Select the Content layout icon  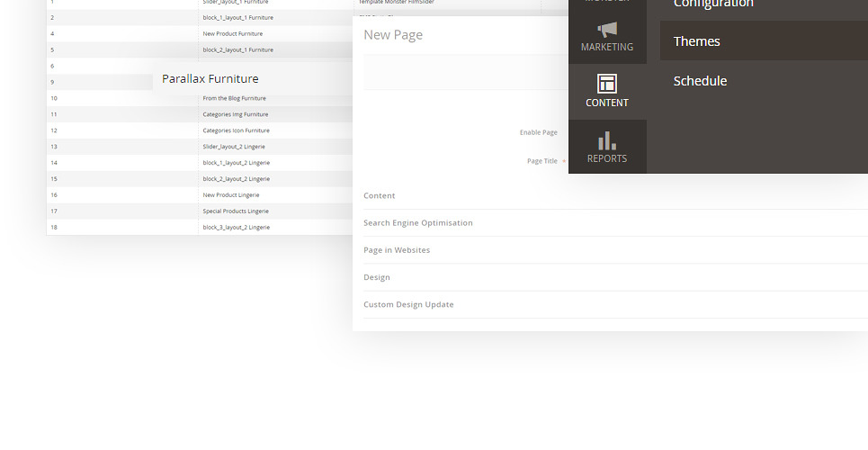[607, 85]
